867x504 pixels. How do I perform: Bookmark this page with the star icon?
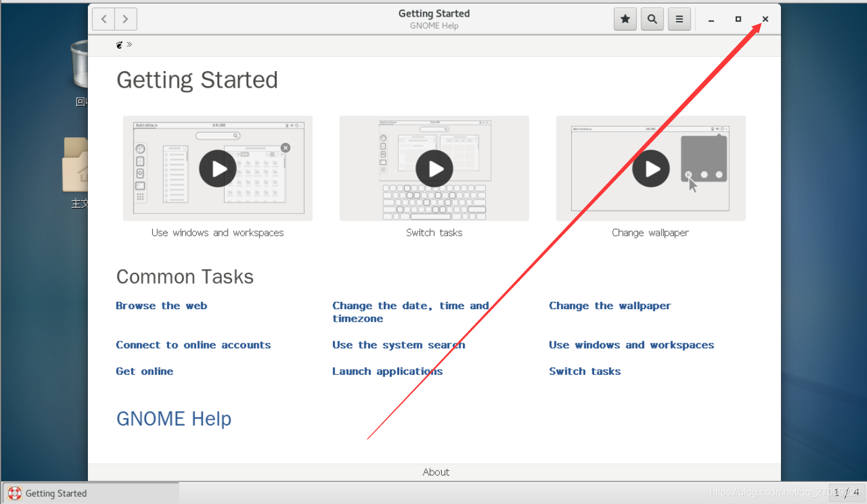(x=625, y=19)
